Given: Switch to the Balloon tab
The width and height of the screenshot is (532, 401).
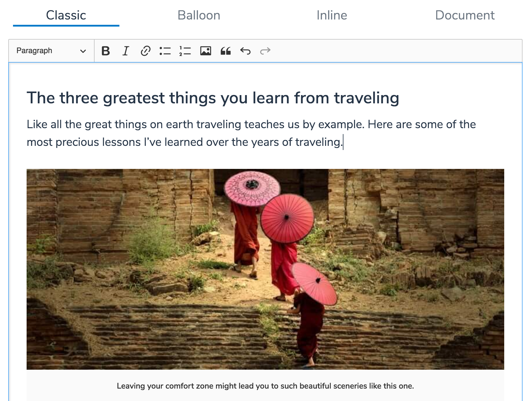Looking at the screenshot, I should point(199,15).
